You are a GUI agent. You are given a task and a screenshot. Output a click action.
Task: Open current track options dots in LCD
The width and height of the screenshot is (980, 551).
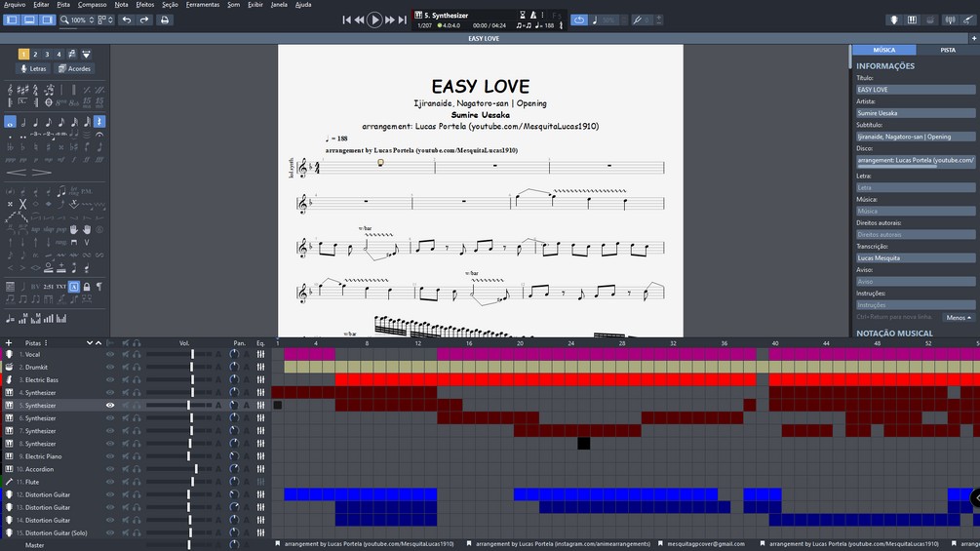542,15
